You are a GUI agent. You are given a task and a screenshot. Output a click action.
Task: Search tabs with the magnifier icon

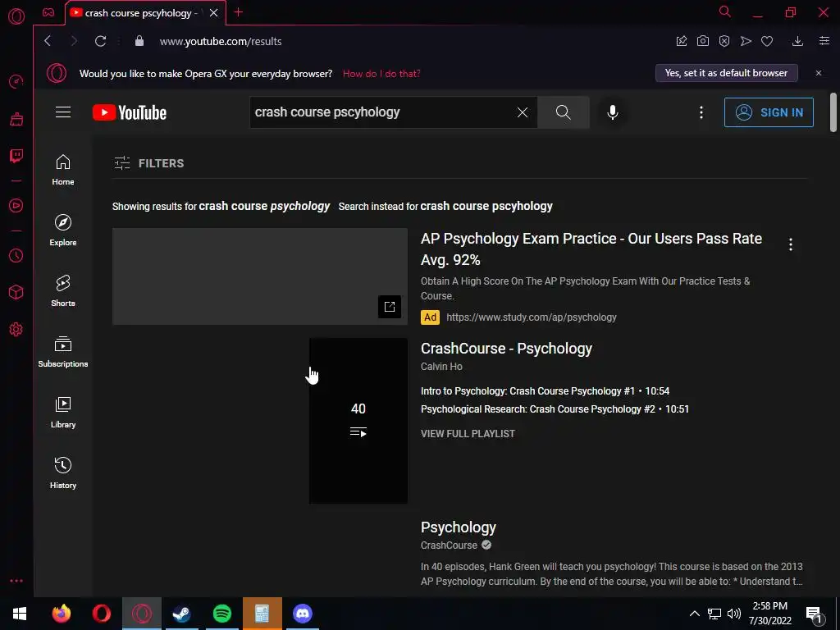724,11
